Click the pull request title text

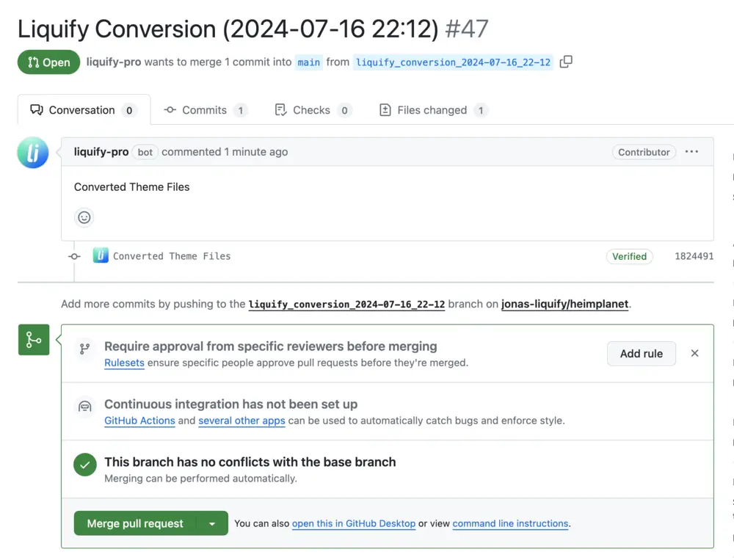click(x=228, y=29)
